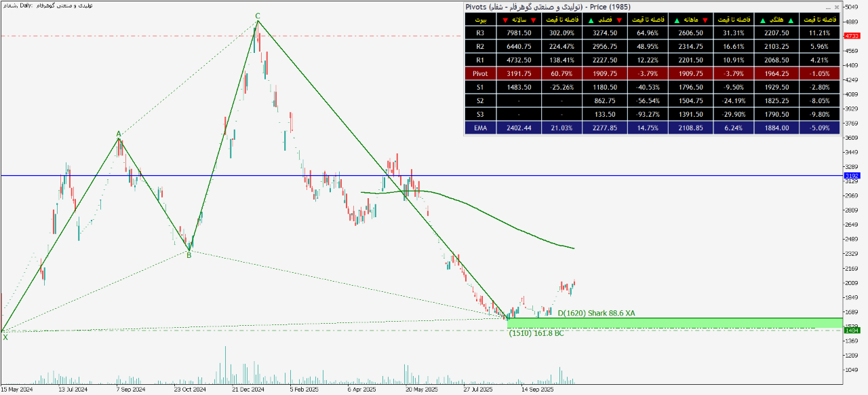This screenshot has height=395, width=868.
Task: Click the red arrow right of سالانه header
Action: coord(534,20)
